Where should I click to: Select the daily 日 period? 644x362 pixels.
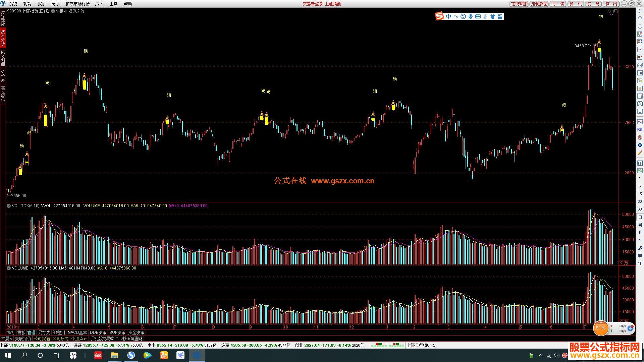pos(640,217)
